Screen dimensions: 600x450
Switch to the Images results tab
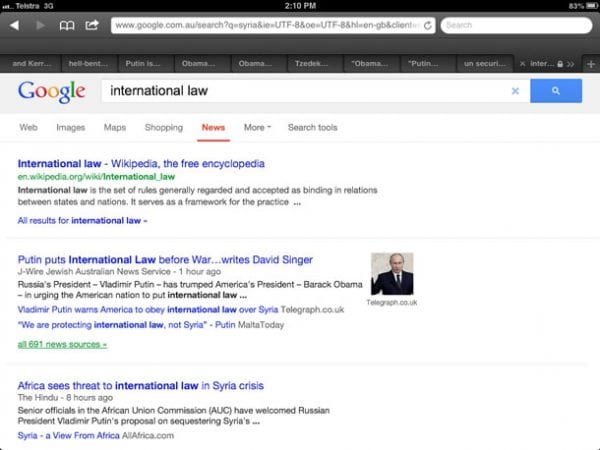(x=70, y=128)
